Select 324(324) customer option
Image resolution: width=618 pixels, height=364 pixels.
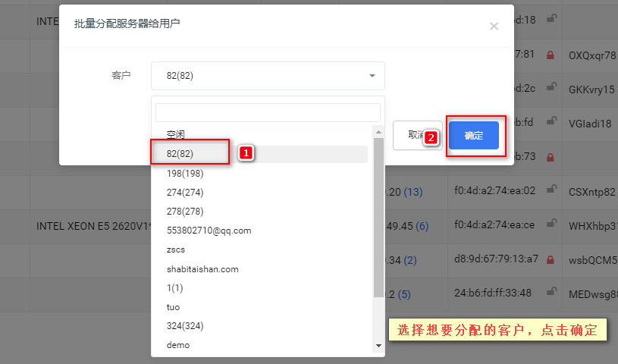click(x=262, y=326)
